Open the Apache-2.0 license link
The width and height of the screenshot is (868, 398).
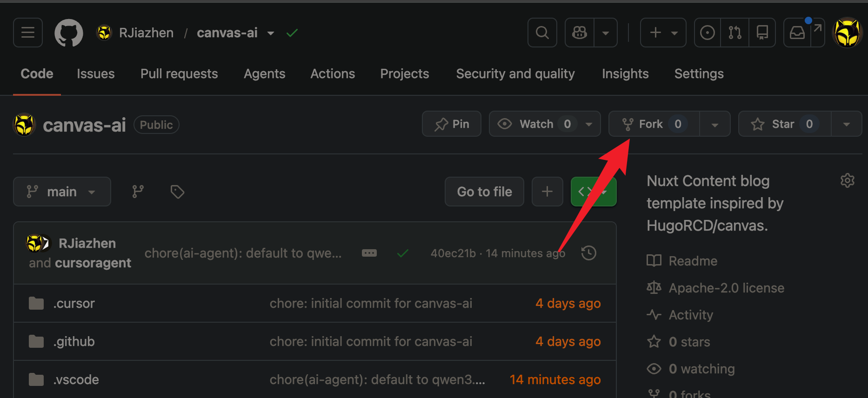pyautogui.click(x=726, y=288)
